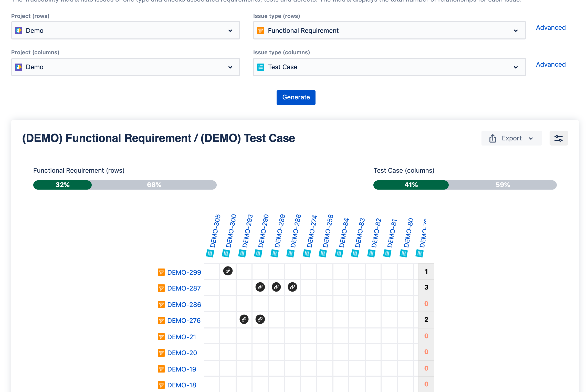Open the Functional Requirement issue type dropdown
Image resolution: width=588 pixels, height=392 pixels.
(389, 30)
